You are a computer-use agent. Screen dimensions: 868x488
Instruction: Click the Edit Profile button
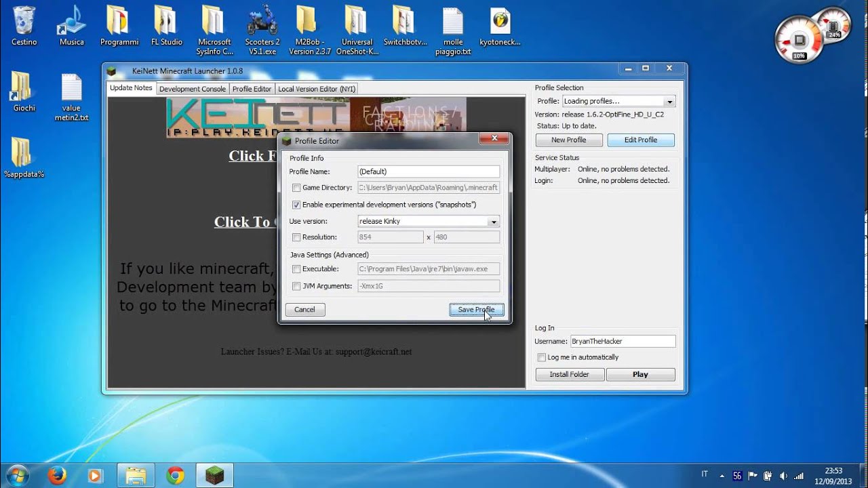(641, 140)
